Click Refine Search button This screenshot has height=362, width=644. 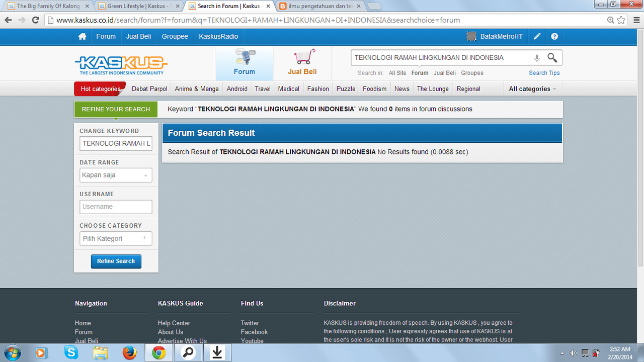click(116, 261)
